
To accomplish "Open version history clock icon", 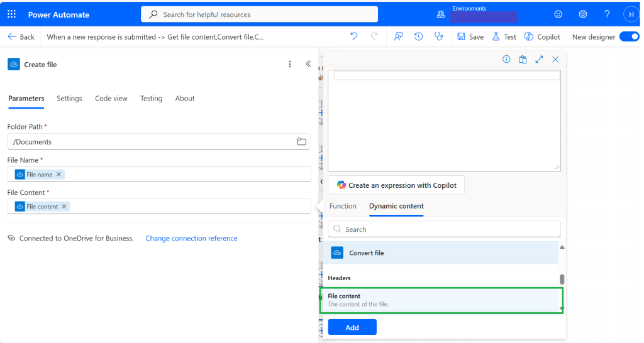I will (x=418, y=36).
